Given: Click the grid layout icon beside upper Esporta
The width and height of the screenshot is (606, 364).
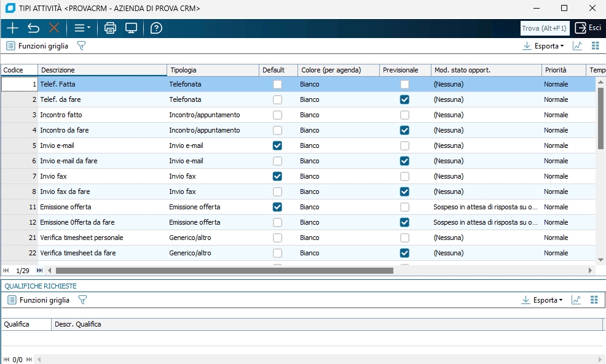Looking at the screenshot, I should tap(594, 46).
